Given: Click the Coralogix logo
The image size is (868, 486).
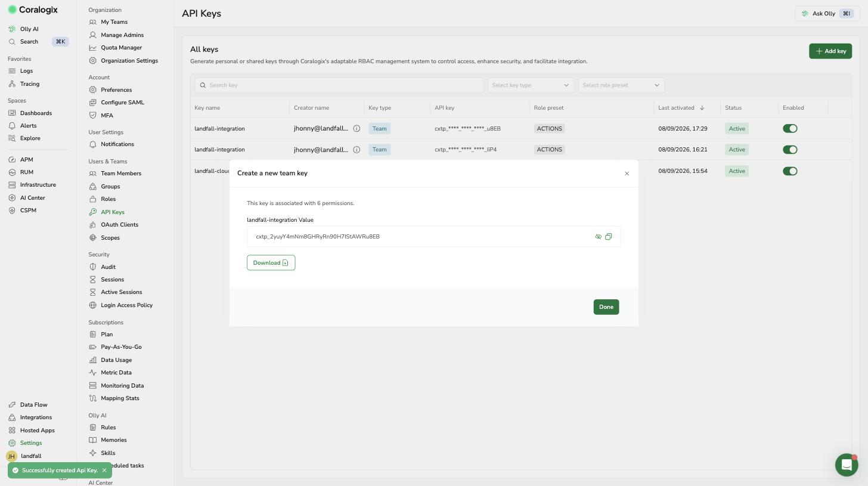Looking at the screenshot, I should 33,10.
